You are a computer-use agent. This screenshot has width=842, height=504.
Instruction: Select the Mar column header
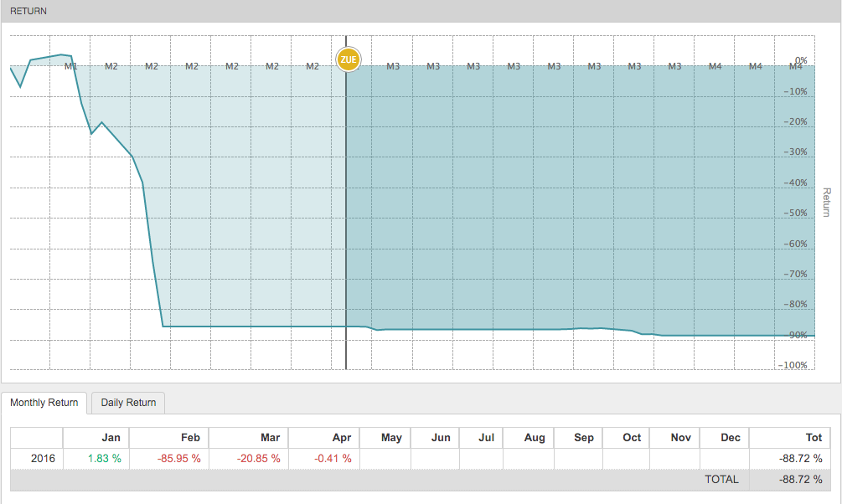[270, 438]
